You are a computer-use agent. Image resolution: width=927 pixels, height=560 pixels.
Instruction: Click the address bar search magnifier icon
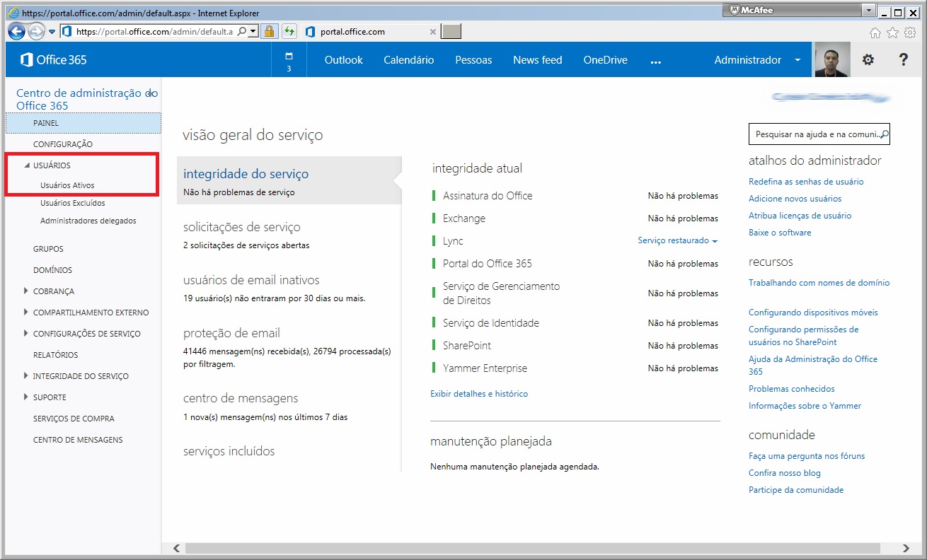(242, 31)
